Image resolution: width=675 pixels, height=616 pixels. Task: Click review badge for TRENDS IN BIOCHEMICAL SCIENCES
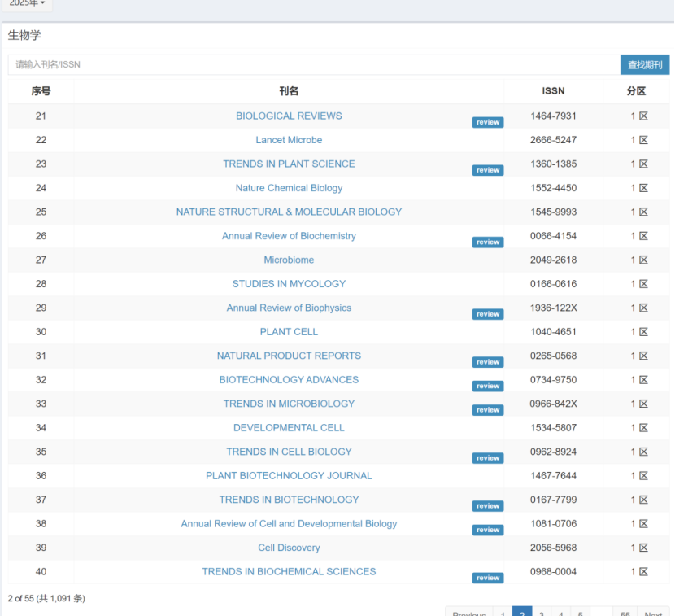tap(488, 579)
